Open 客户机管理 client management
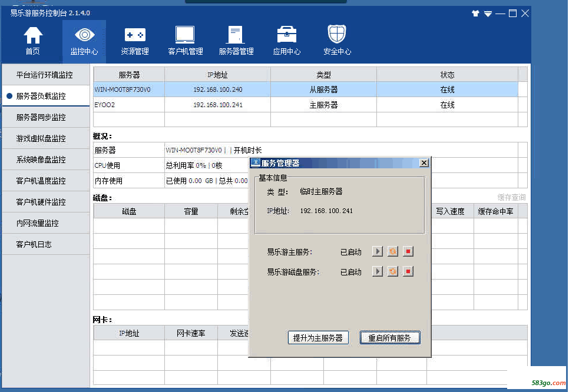This screenshot has height=392, width=569. point(186,41)
